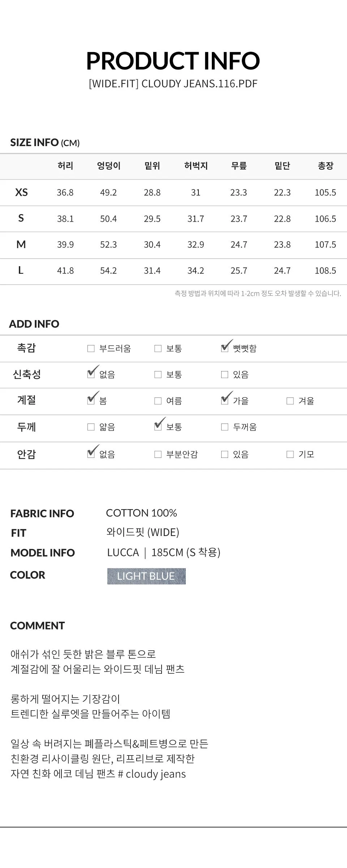Toggle the 가을 season checkbox
347x868 pixels.
tap(225, 401)
